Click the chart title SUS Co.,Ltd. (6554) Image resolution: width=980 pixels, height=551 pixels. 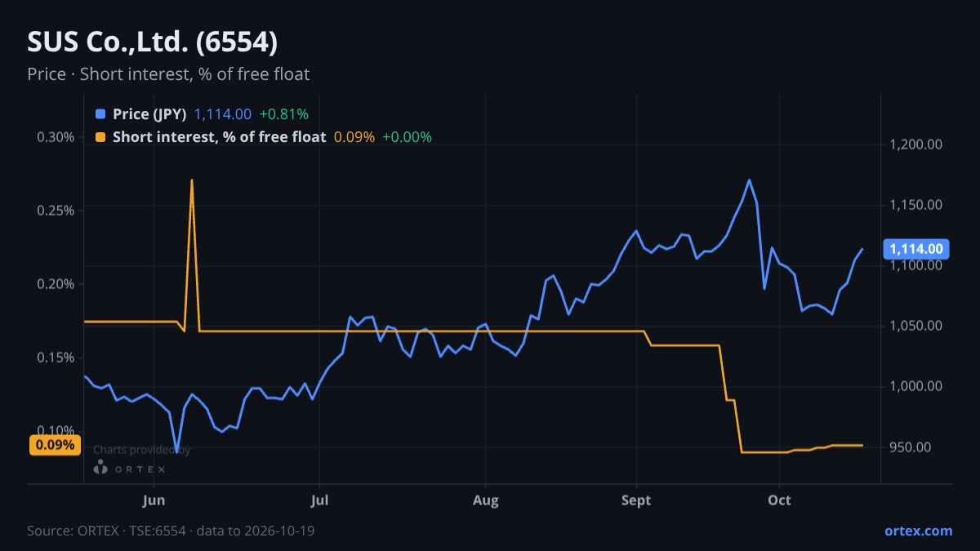pos(153,42)
